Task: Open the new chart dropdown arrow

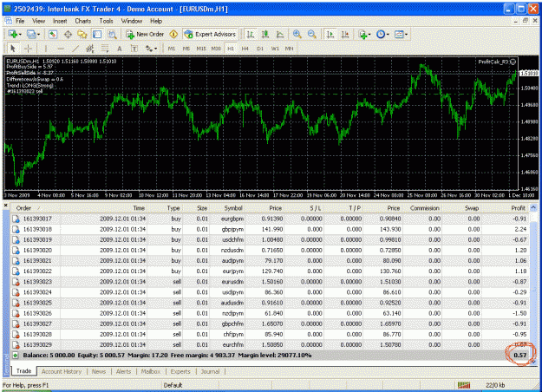Action: [x=20, y=34]
